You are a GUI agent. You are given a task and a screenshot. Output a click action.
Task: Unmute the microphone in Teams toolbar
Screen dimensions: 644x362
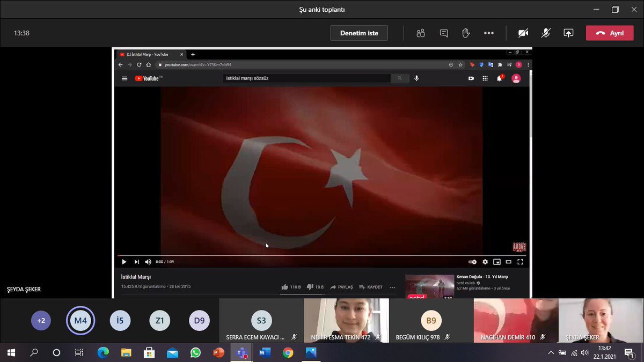coord(546,33)
